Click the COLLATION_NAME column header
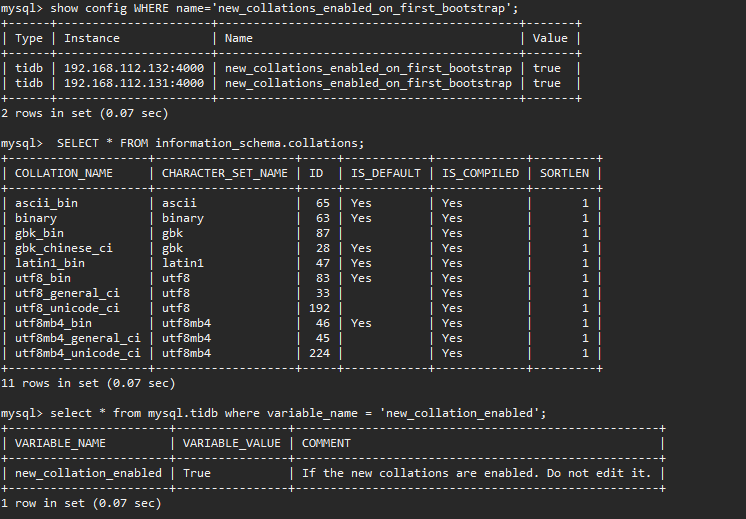 [x=64, y=173]
